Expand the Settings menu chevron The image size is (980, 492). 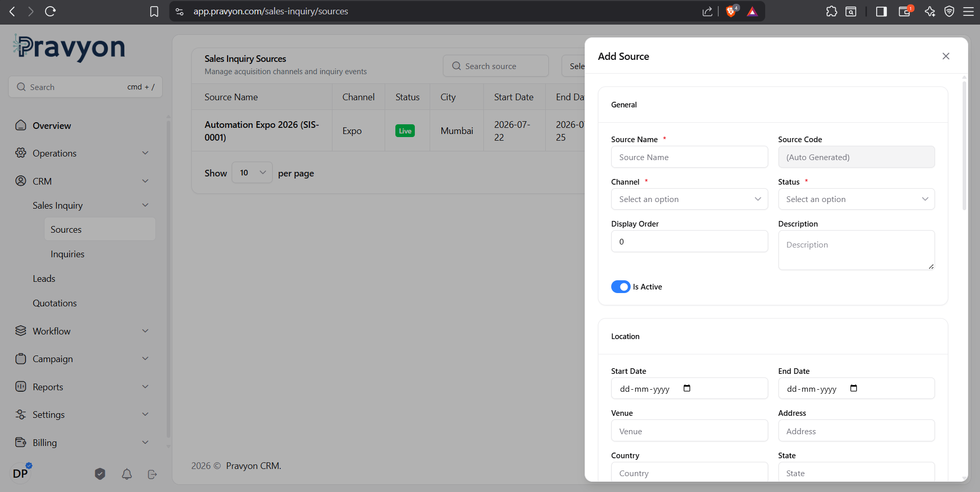coord(145,414)
